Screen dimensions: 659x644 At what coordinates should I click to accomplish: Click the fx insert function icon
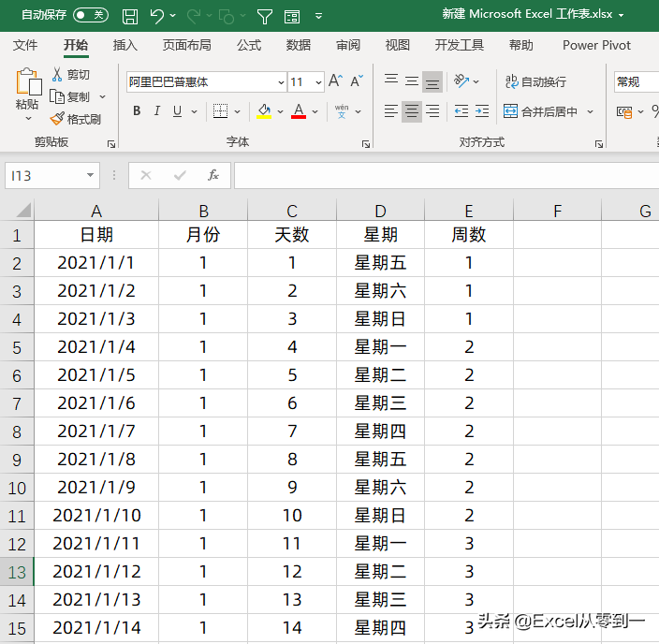tap(213, 175)
